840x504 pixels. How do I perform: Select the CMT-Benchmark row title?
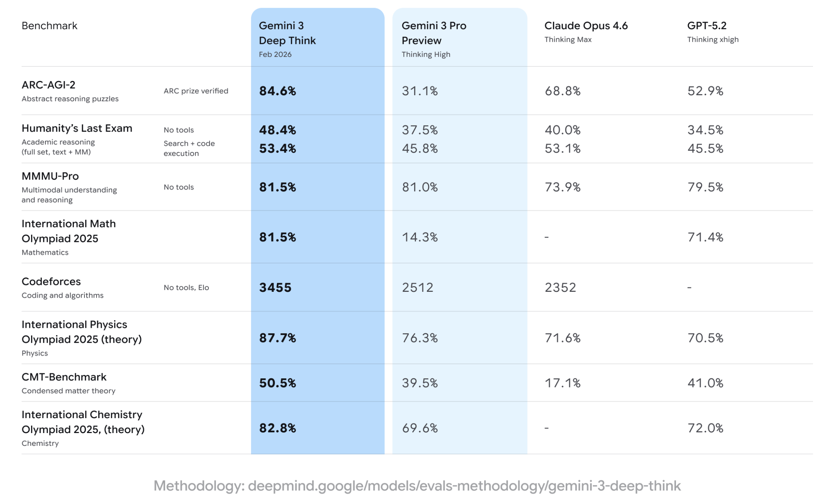click(x=64, y=377)
